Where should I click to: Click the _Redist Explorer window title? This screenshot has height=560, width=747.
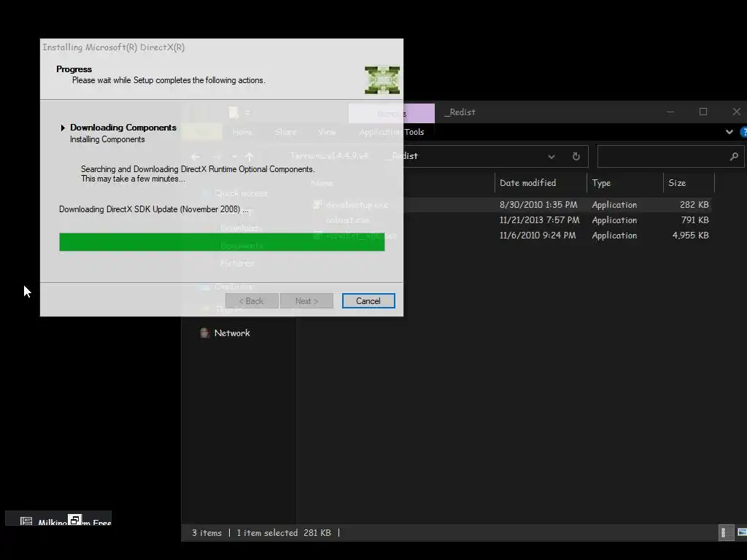click(460, 112)
